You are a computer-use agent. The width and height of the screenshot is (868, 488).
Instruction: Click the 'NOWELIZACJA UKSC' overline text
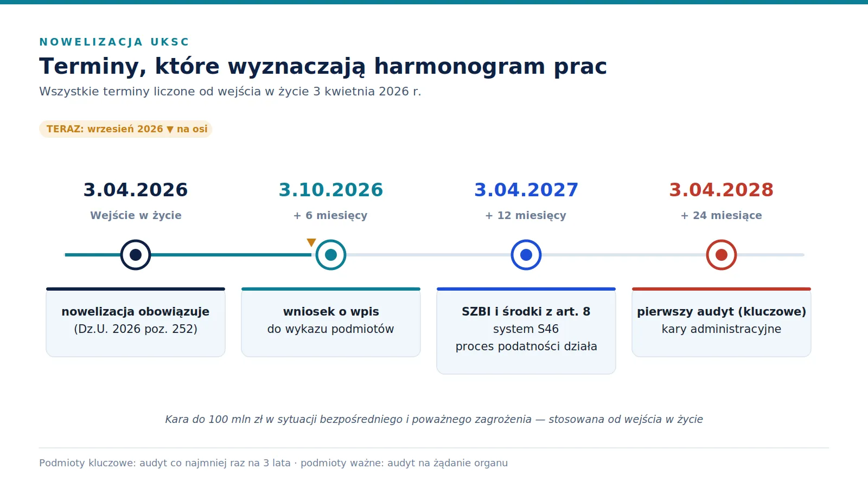pos(114,42)
